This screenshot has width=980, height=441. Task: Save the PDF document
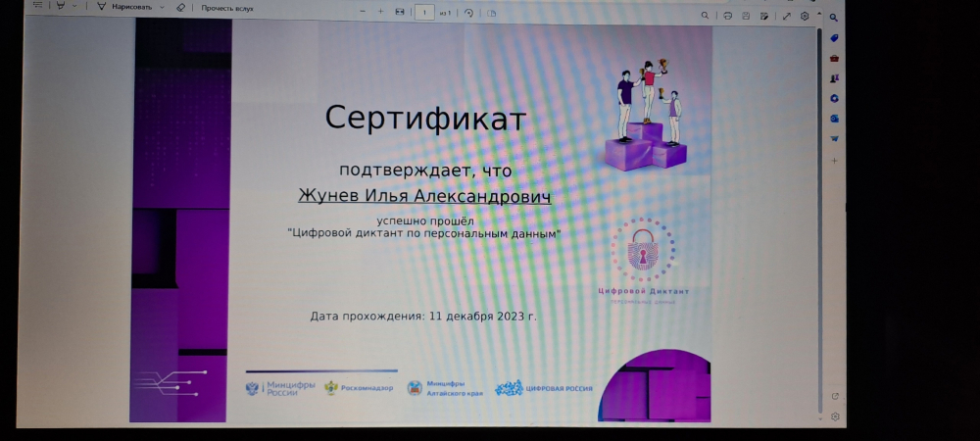pos(746,16)
